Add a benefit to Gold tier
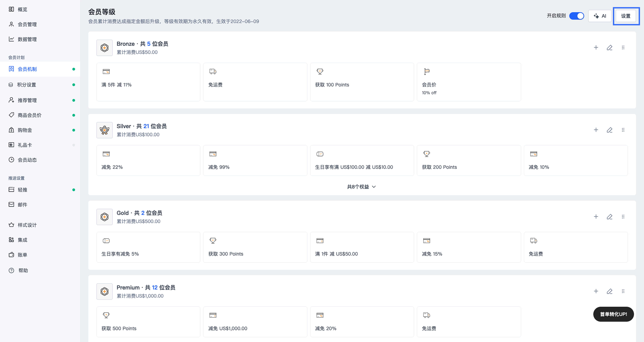The height and width of the screenshot is (342, 644). pos(596,217)
